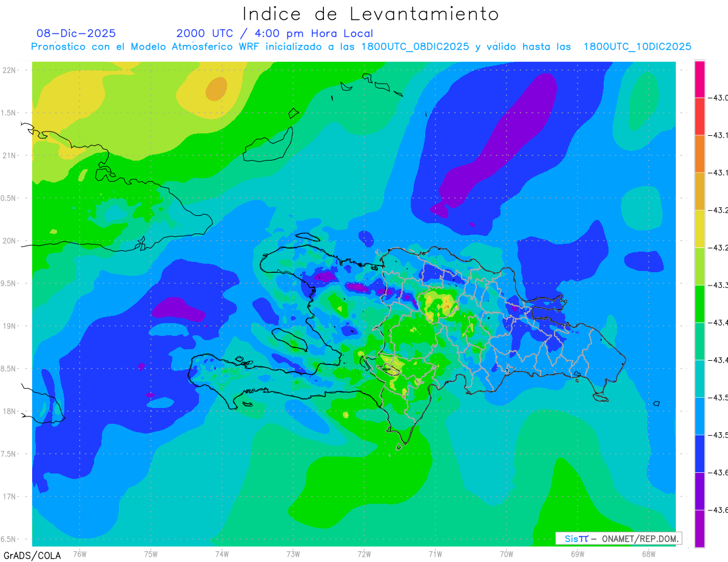Select the date label "08-Dic-2025"
The width and height of the screenshot is (728, 562).
coord(76,33)
